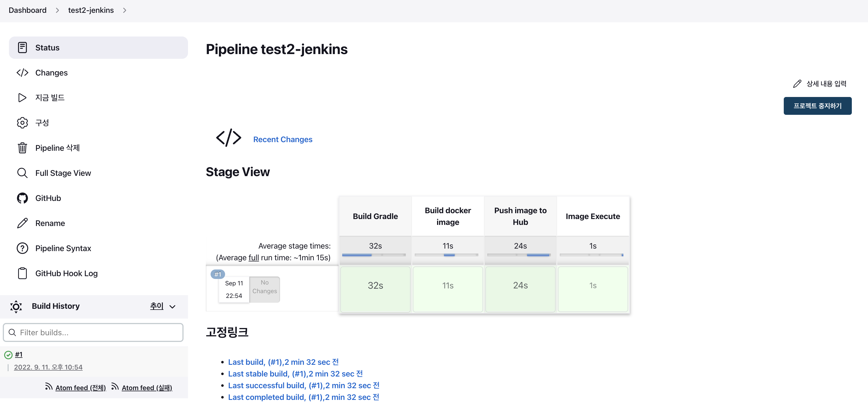Image resolution: width=868 pixels, height=413 pixels.
Task: Select Pipeline 삭제 to delete pipeline
Action: click(x=98, y=148)
